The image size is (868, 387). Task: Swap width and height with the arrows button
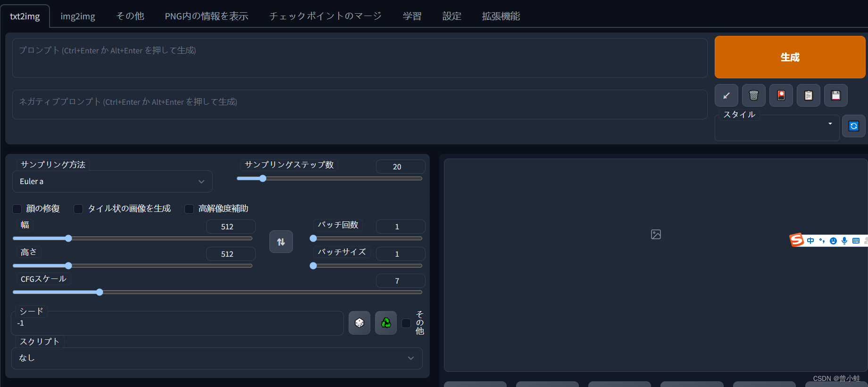pyautogui.click(x=281, y=242)
